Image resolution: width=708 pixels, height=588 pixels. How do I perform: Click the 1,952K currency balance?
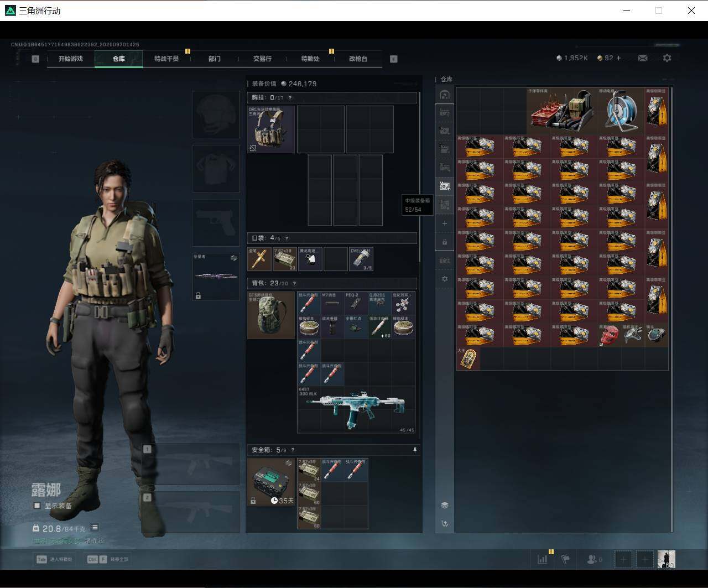(572, 58)
